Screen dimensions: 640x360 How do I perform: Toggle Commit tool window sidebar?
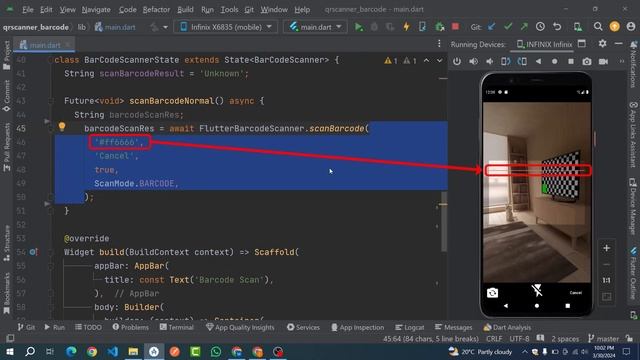point(7,96)
